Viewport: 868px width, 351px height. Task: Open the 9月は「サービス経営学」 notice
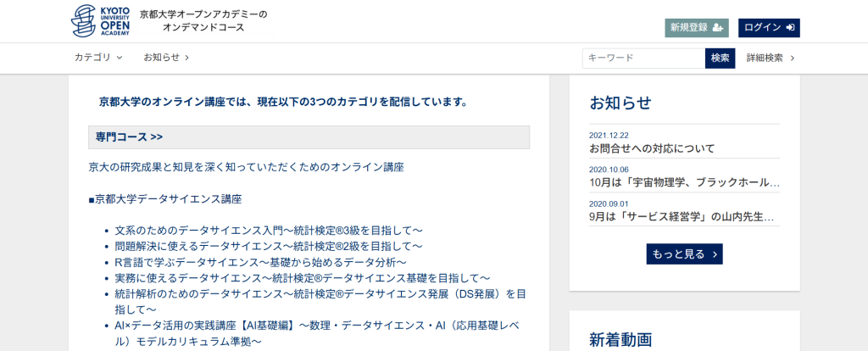[x=682, y=217]
